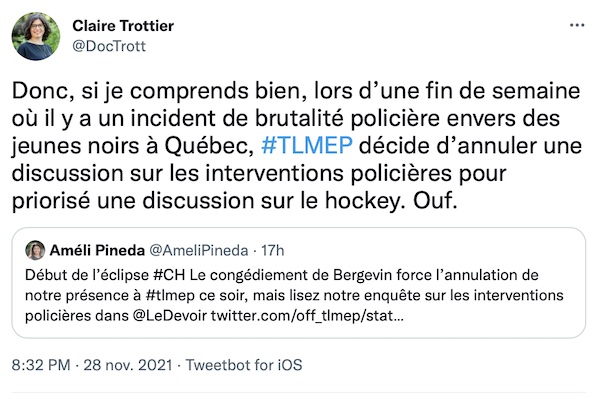Click the @DocTrott handle
Image resolution: width=600 pixels, height=399 pixels.
(x=109, y=46)
